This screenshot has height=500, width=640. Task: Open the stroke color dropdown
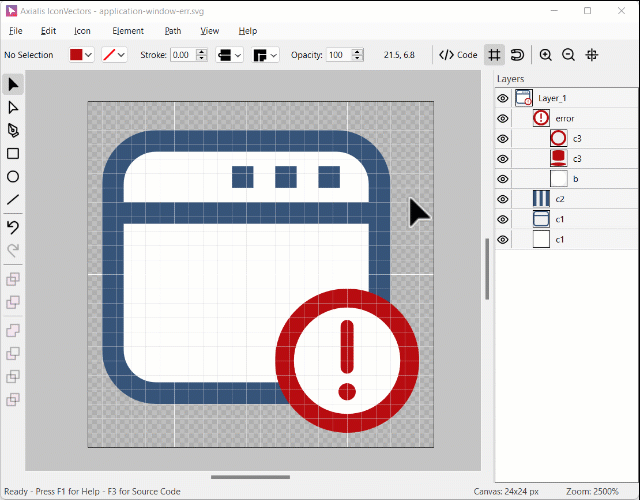(x=122, y=55)
